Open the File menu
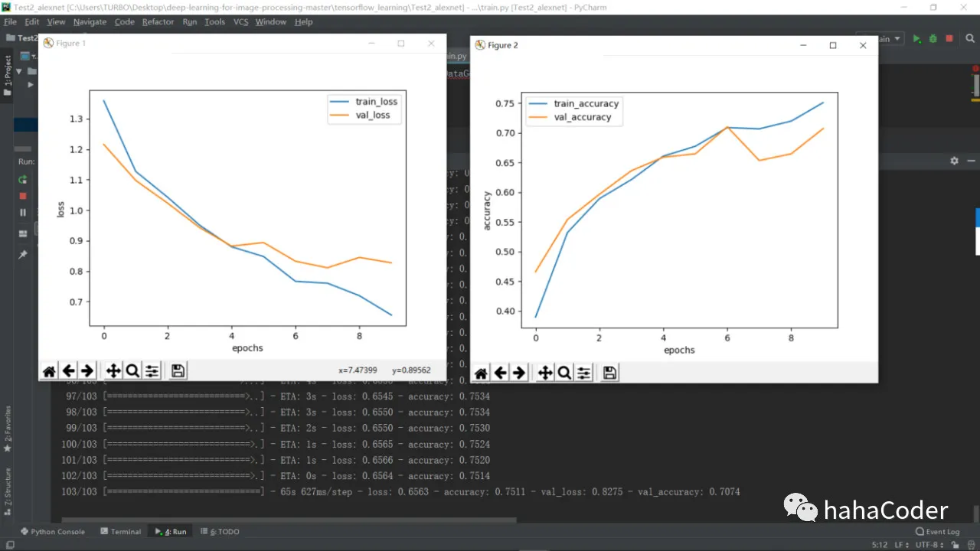Viewport: 980px width, 551px height. point(10,21)
